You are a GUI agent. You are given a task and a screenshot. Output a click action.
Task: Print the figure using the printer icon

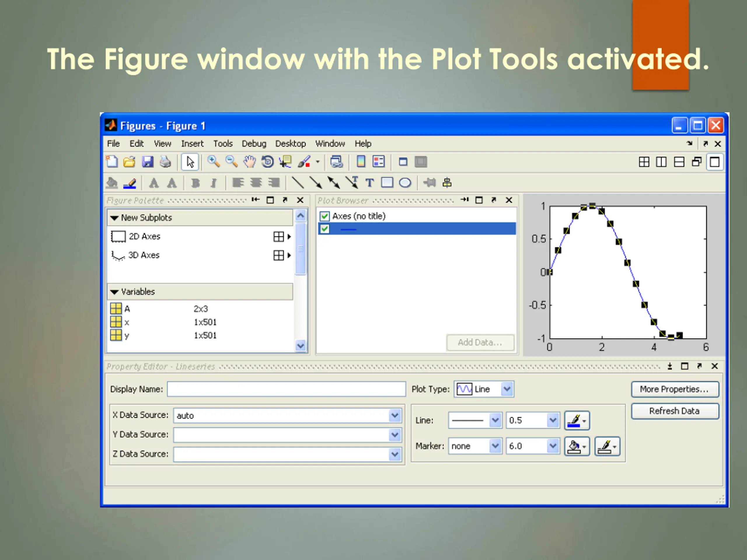pos(165,162)
